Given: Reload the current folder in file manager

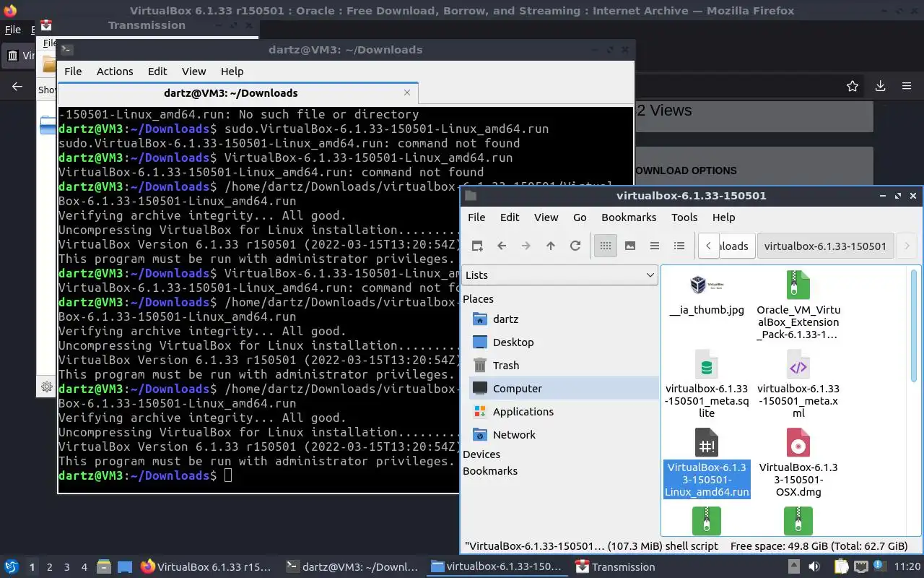Looking at the screenshot, I should coord(575,246).
